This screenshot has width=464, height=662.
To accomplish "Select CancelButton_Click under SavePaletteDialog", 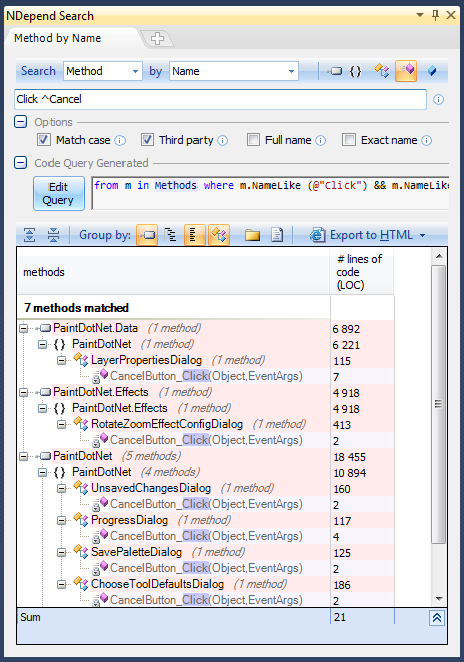I will tap(206, 568).
